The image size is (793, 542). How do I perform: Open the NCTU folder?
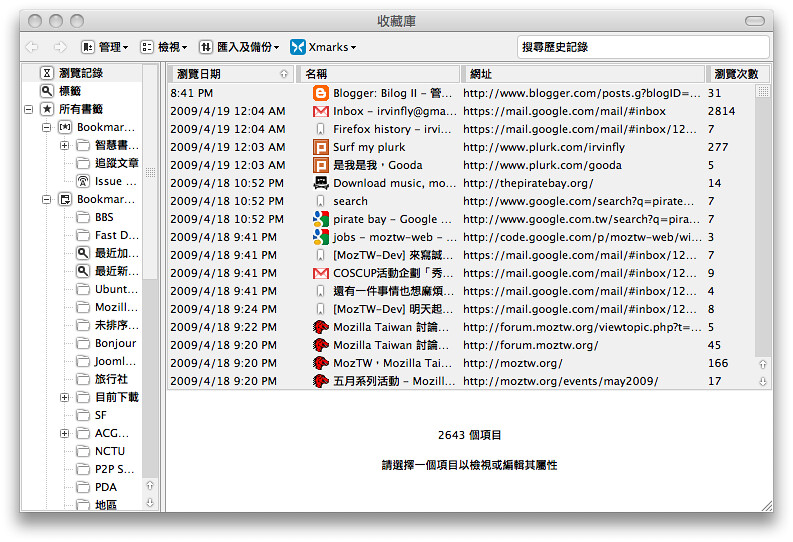pyautogui.click(x=110, y=451)
